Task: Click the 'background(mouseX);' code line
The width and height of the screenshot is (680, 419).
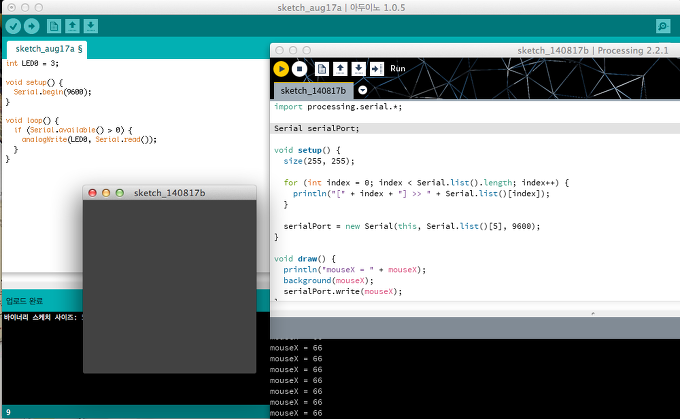Action: (328, 281)
